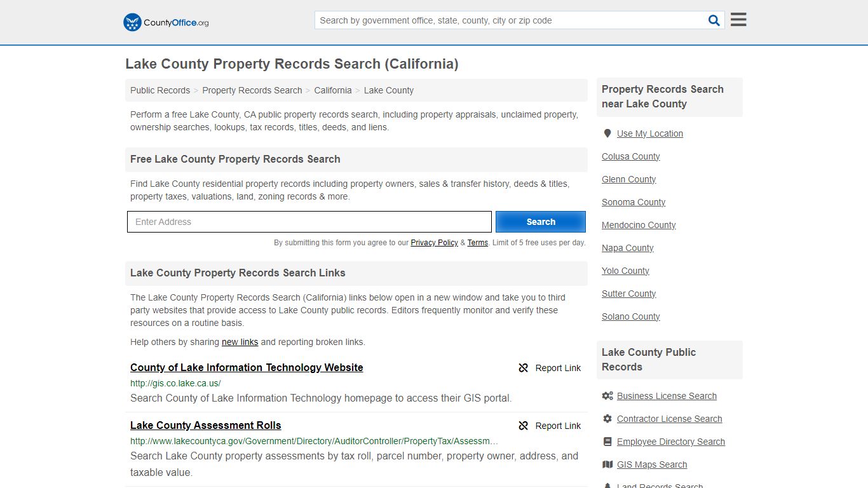The height and width of the screenshot is (488, 868).
Task: Click Use My Location
Action: click(x=650, y=133)
